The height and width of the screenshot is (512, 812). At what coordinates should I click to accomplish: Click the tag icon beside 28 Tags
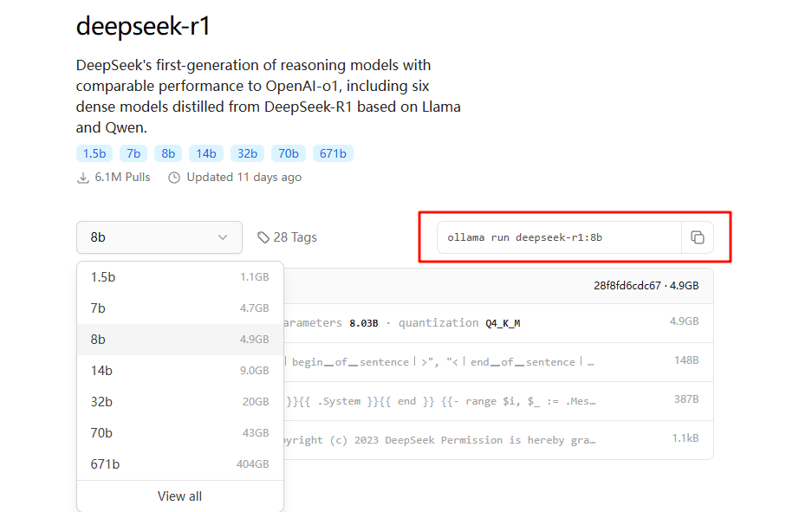tap(263, 237)
